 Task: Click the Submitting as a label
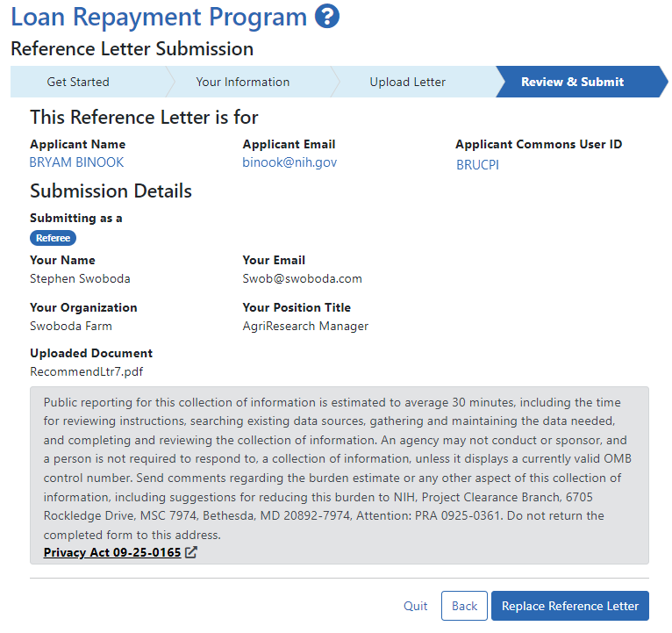76,218
